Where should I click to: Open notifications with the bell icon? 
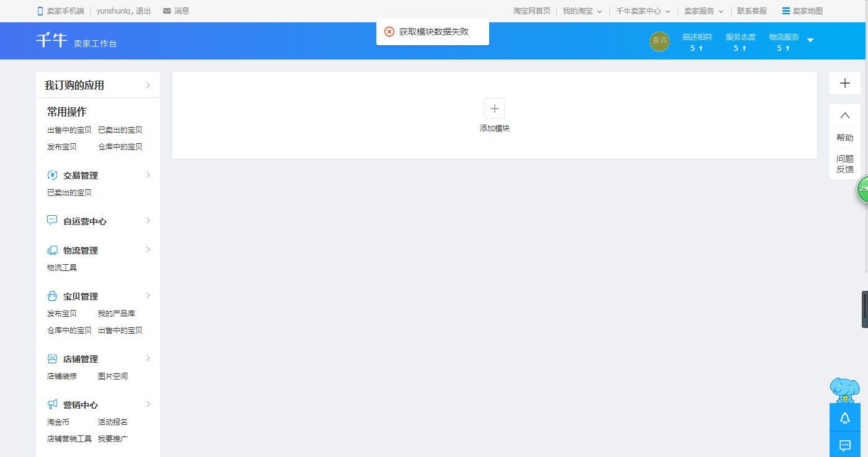click(845, 418)
